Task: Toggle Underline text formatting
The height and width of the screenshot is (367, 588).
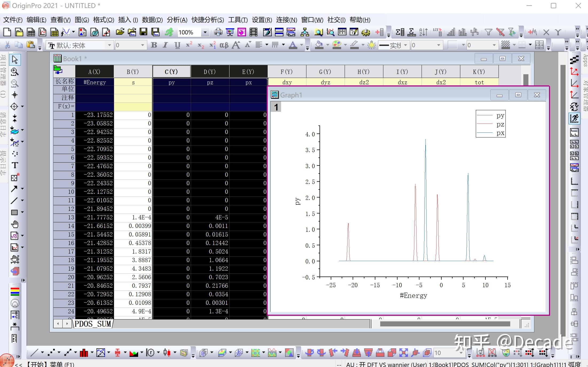Action: (x=177, y=45)
